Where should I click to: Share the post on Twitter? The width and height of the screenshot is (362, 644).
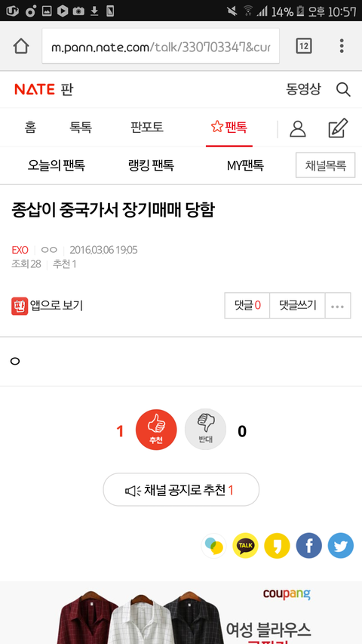click(x=341, y=545)
